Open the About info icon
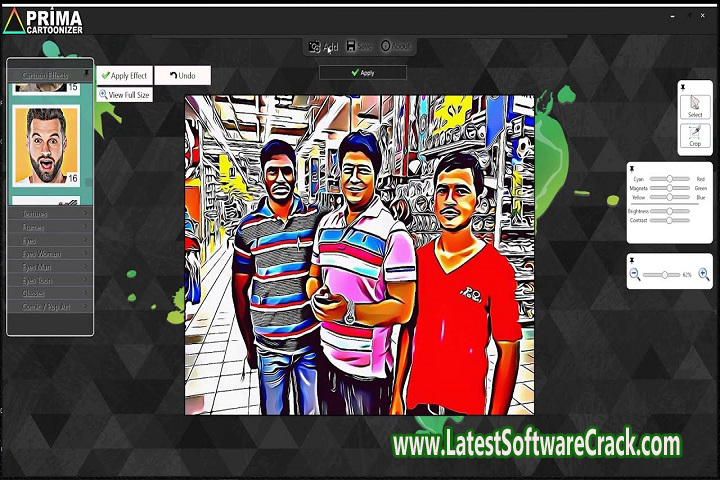Screen dimensions: 720x480 pos(386,46)
